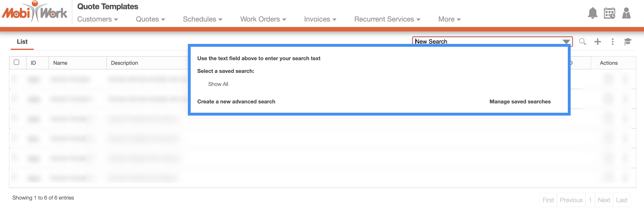Switch to the List tab
Viewport: 644px width, 211px height.
click(22, 42)
